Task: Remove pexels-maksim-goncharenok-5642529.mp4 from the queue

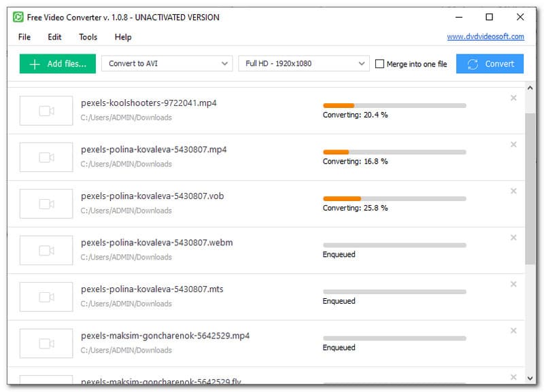Action: click(x=513, y=330)
